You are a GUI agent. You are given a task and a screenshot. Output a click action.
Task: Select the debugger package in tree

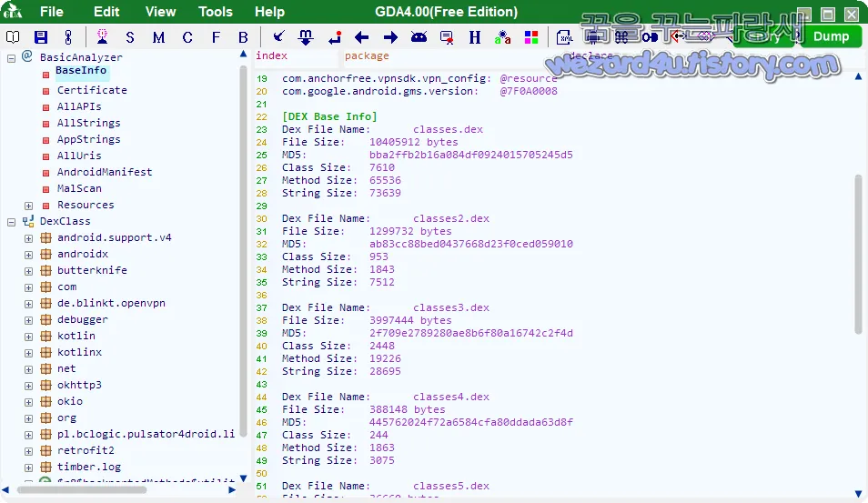(x=83, y=320)
